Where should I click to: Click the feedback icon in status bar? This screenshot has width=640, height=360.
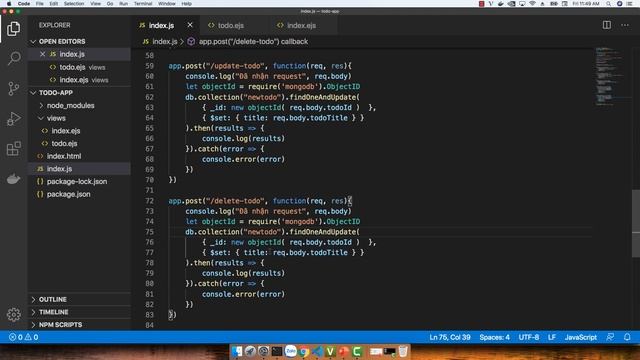610,337
